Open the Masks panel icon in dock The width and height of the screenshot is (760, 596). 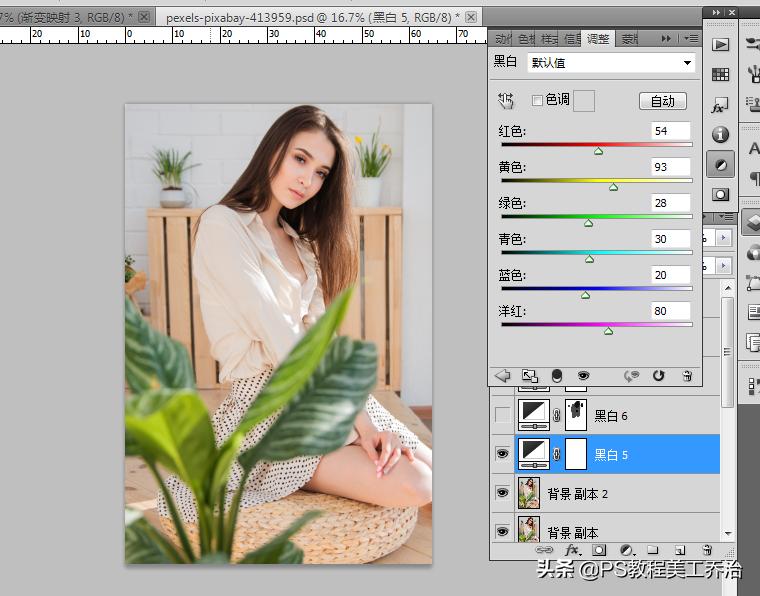click(x=720, y=195)
